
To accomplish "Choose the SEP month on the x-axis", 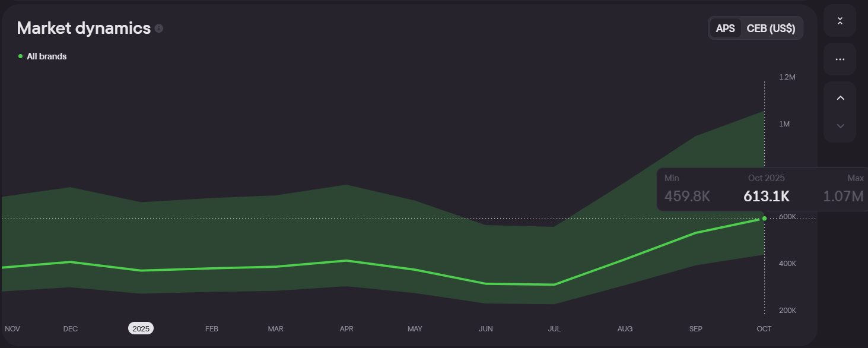I will [x=695, y=328].
